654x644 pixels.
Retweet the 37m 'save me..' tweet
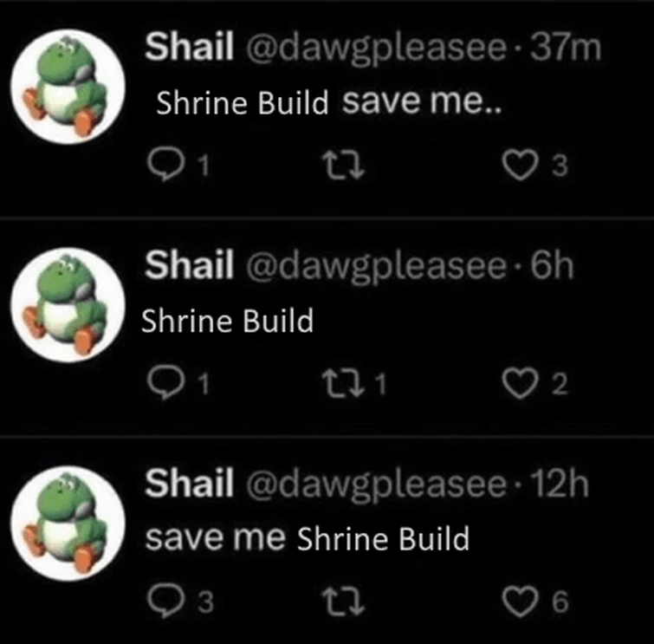pos(344,166)
